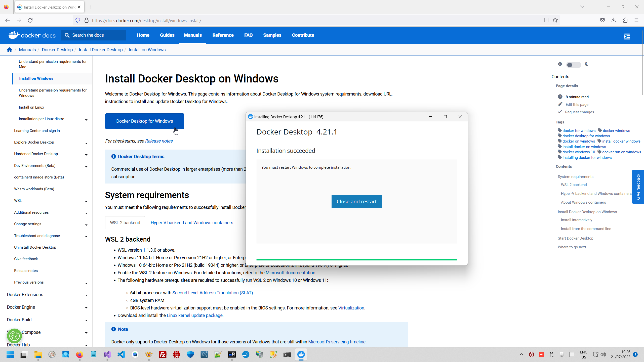
Task: Open the Firefox downloads icon
Action: tap(614, 20)
